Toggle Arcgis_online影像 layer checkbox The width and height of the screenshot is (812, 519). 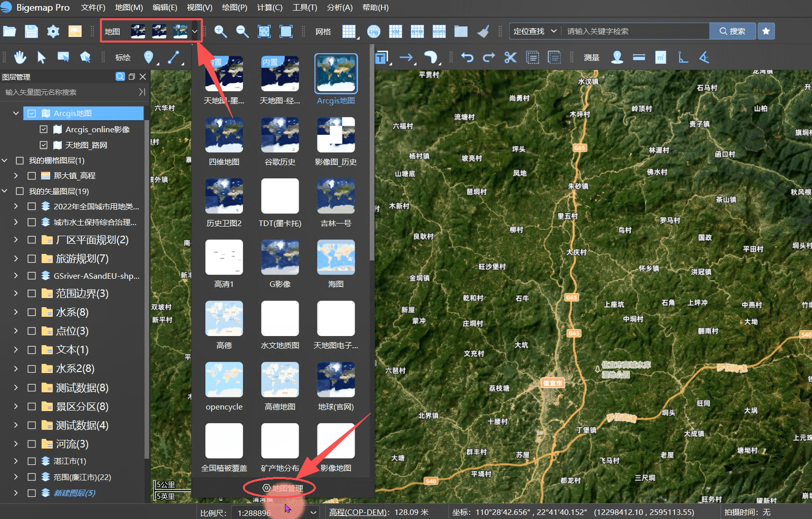(x=44, y=129)
